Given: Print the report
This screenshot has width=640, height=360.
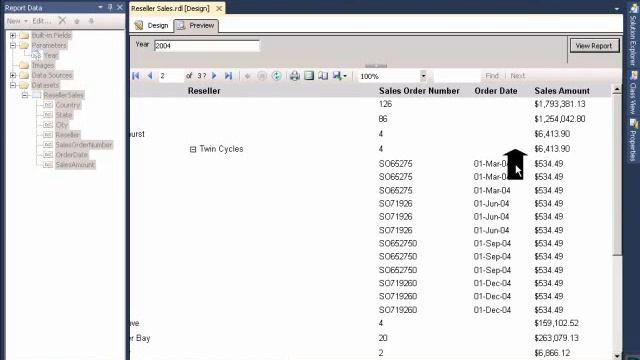Looking at the screenshot, I should (x=295, y=76).
